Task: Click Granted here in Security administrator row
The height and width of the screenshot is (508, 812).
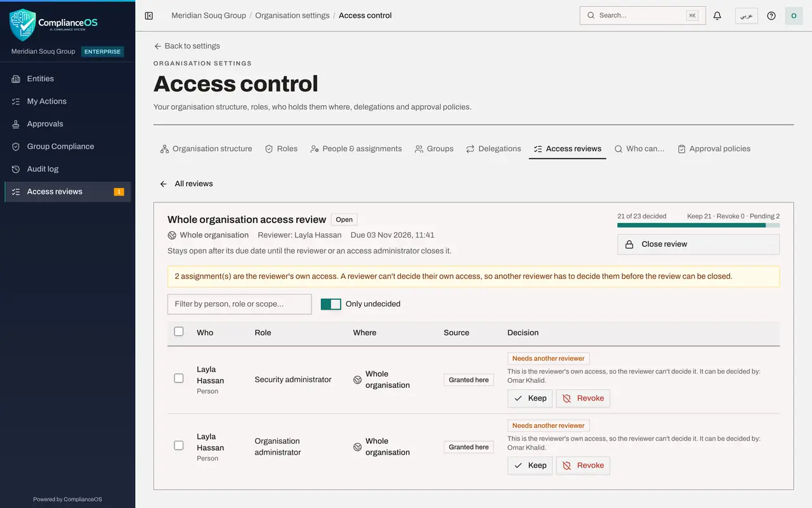Action: (469, 380)
